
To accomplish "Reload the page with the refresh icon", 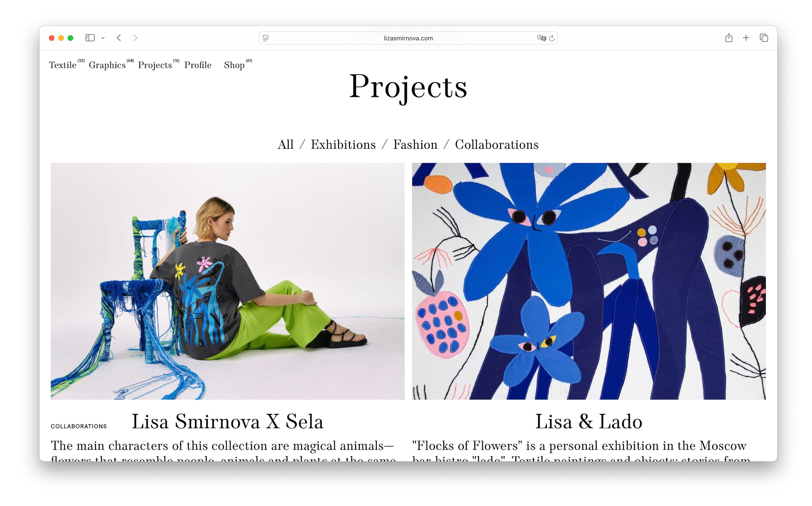I will 552,38.
